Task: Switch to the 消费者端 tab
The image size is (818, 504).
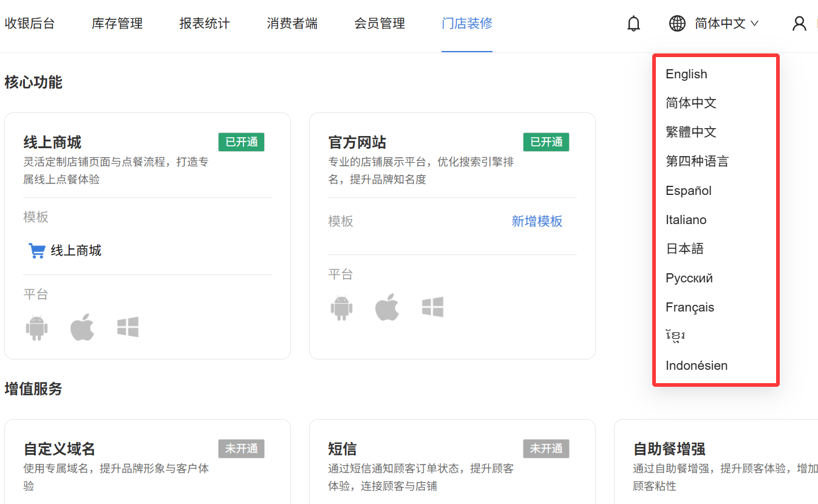Action: point(292,24)
